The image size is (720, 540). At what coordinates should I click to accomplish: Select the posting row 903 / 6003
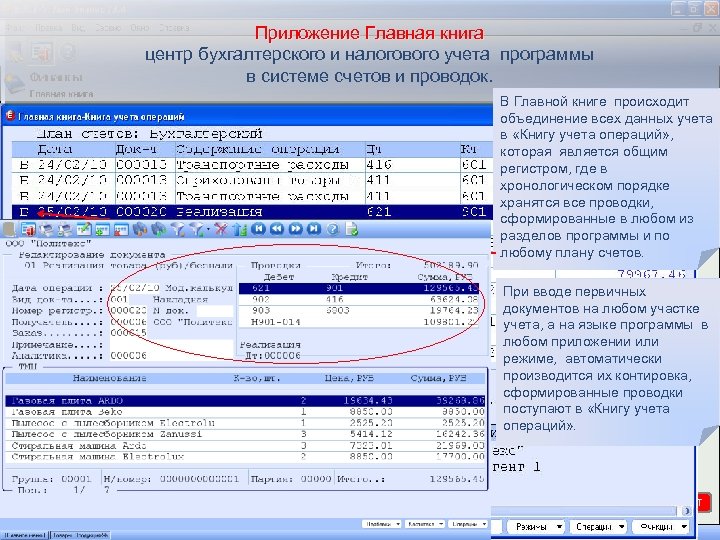[359, 310]
